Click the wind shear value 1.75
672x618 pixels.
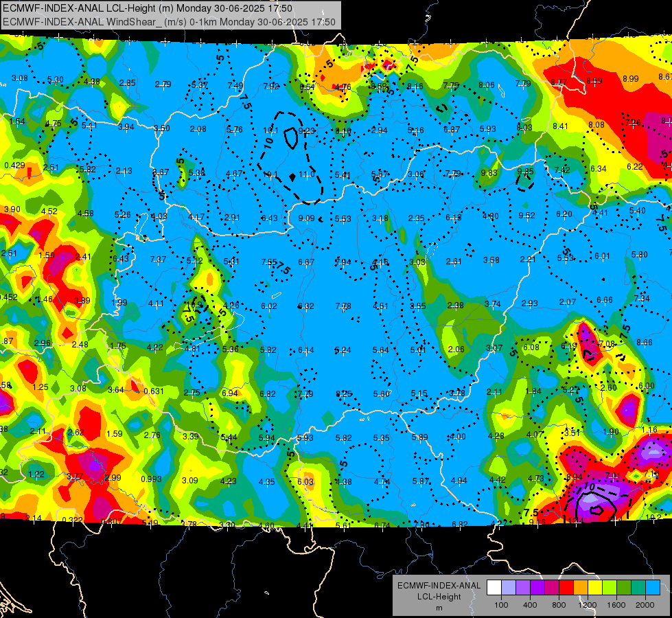tap(118, 345)
